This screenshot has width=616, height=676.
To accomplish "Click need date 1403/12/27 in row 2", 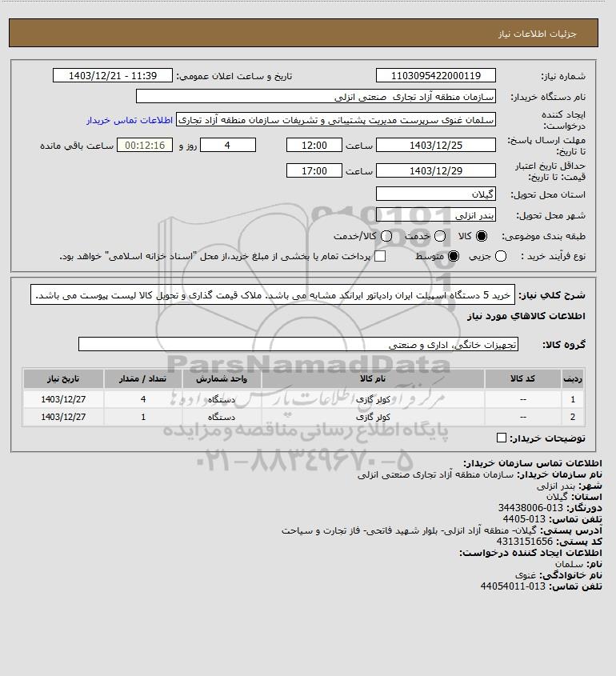I will click(63, 418).
